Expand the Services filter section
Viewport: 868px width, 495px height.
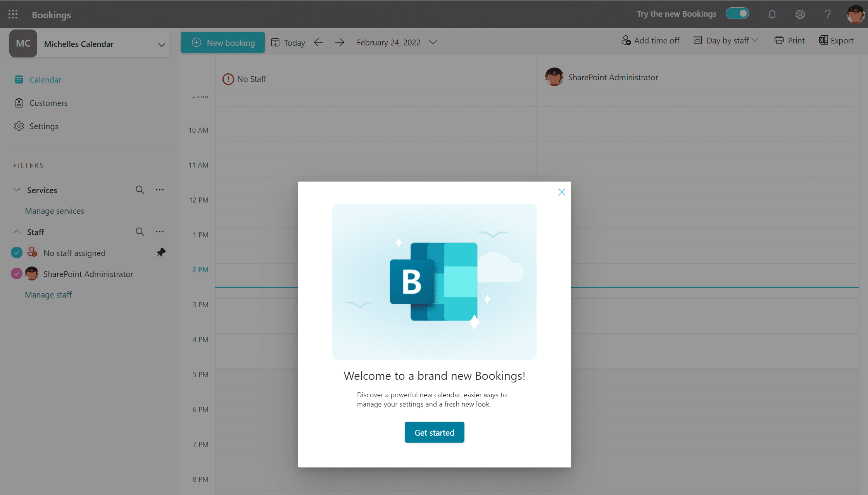(x=17, y=190)
